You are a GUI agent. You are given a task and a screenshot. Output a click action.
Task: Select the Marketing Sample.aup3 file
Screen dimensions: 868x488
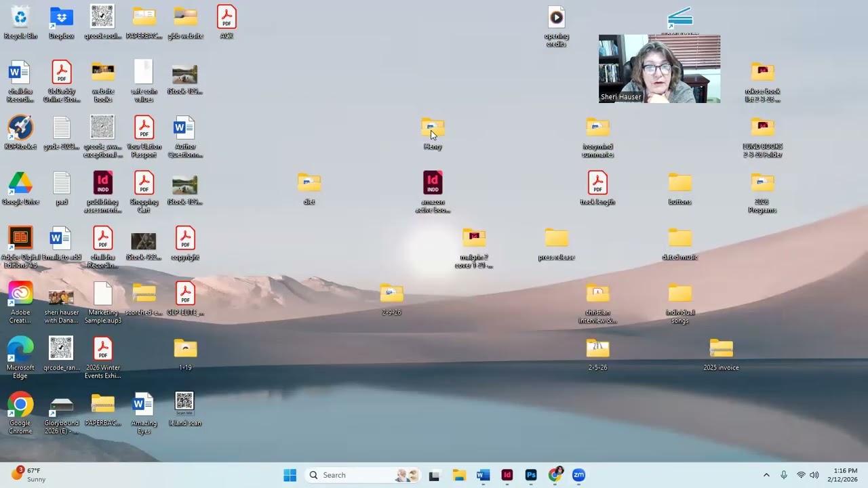[x=102, y=303]
